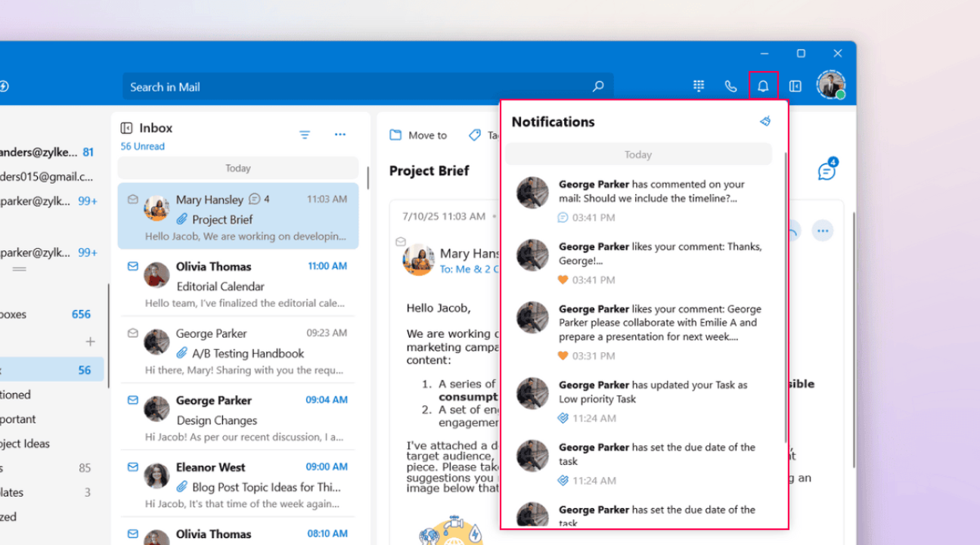Open the Move to folder menu
Image resolution: width=980 pixels, height=545 pixels.
(x=418, y=135)
